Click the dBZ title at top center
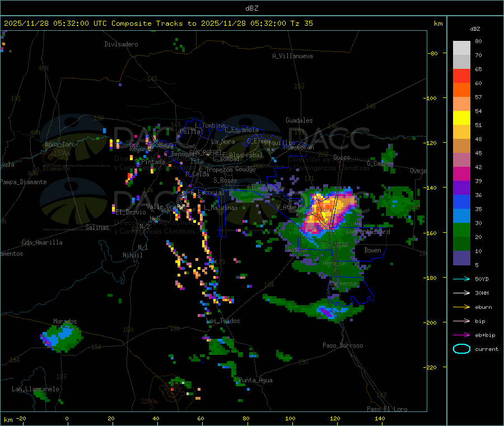 click(x=252, y=8)
